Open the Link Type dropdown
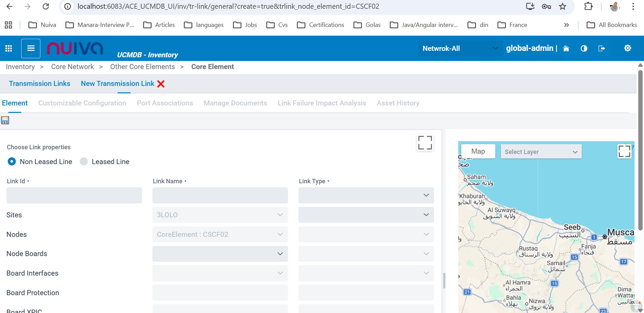Viewport: 644px width, 313px height. coord(366,195)
